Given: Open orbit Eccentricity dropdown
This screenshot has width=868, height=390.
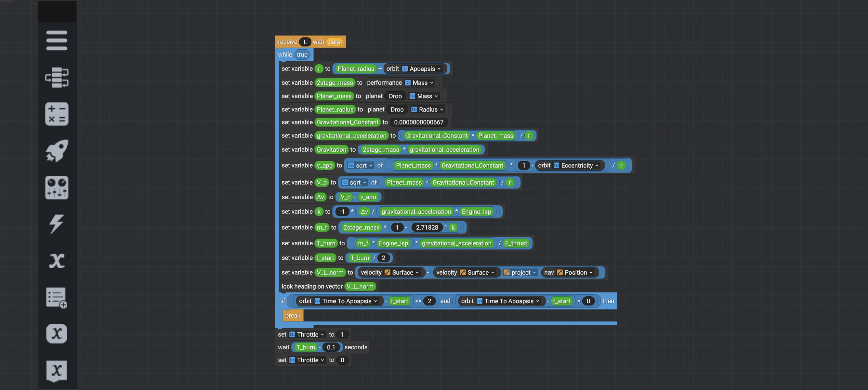Looking at the screenshot, I should (x=576, y=166).
